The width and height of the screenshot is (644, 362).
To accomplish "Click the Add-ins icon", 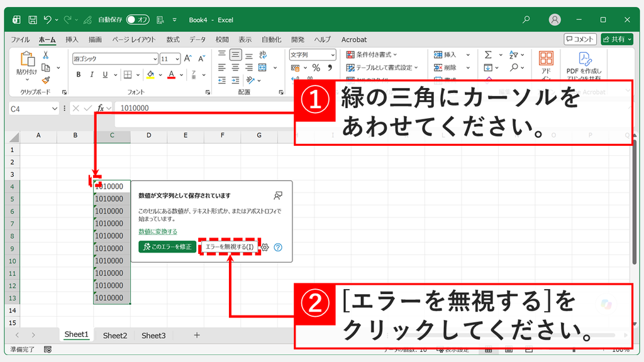I will (546, 58).
